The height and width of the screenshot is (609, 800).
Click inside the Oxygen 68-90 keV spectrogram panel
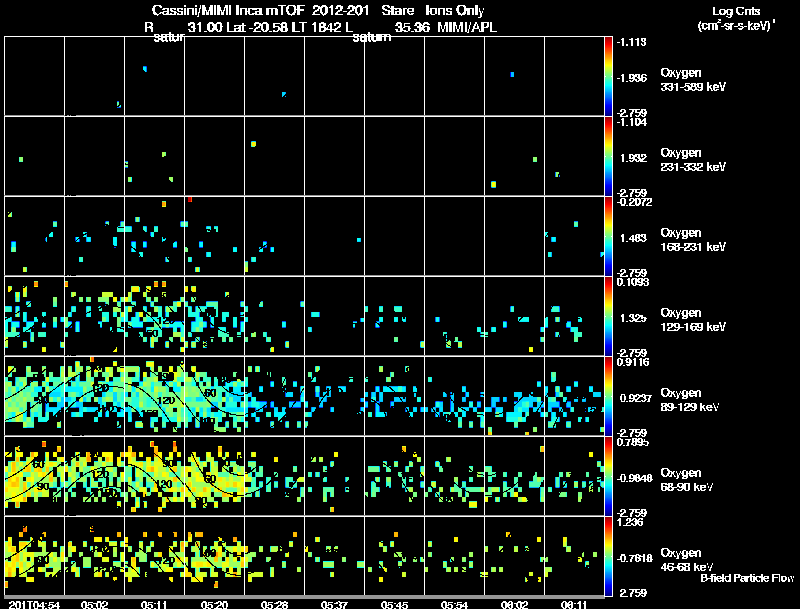point(304,476)
